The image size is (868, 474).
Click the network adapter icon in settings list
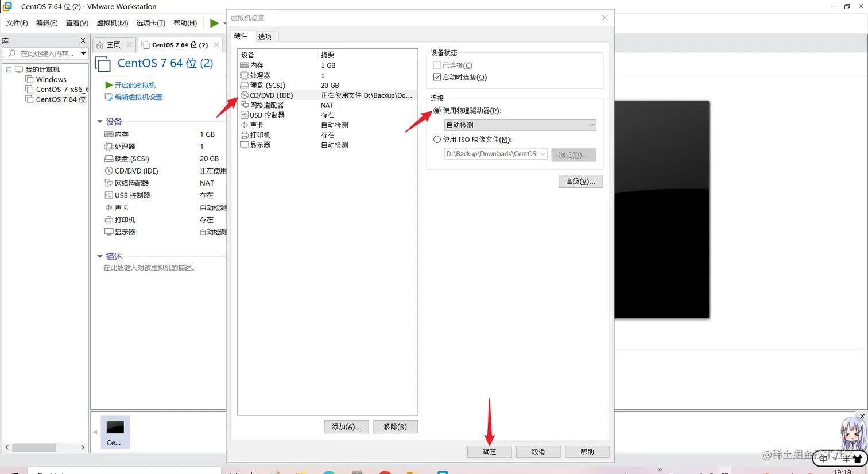(x=245, y=105)
